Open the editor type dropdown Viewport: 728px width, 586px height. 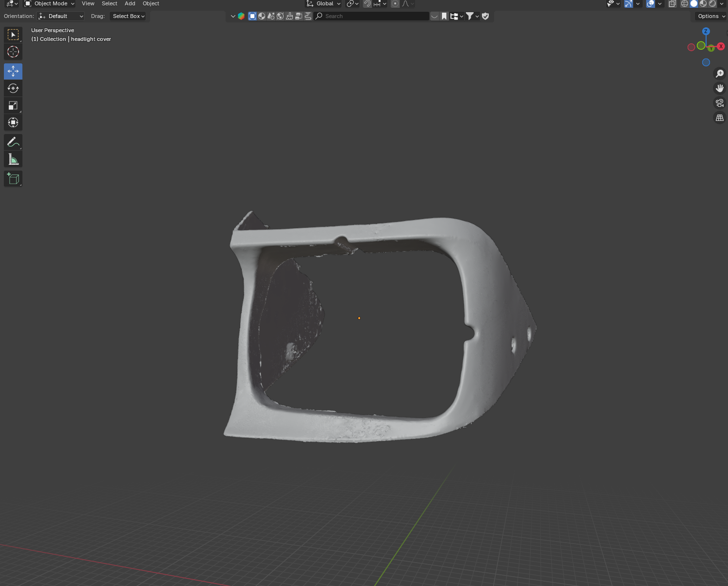click(x=12, y=4)
